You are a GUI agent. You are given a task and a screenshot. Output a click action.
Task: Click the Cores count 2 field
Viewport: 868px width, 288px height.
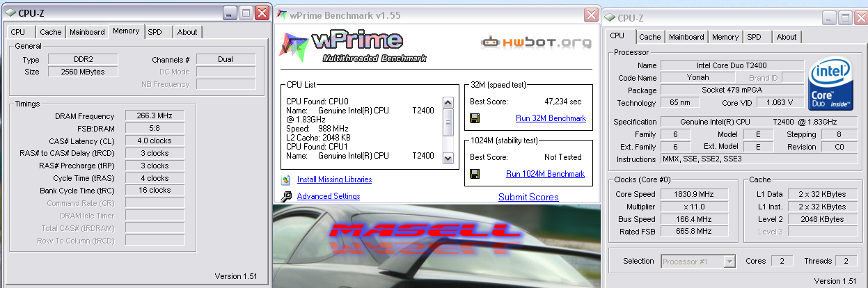point(782,261)
